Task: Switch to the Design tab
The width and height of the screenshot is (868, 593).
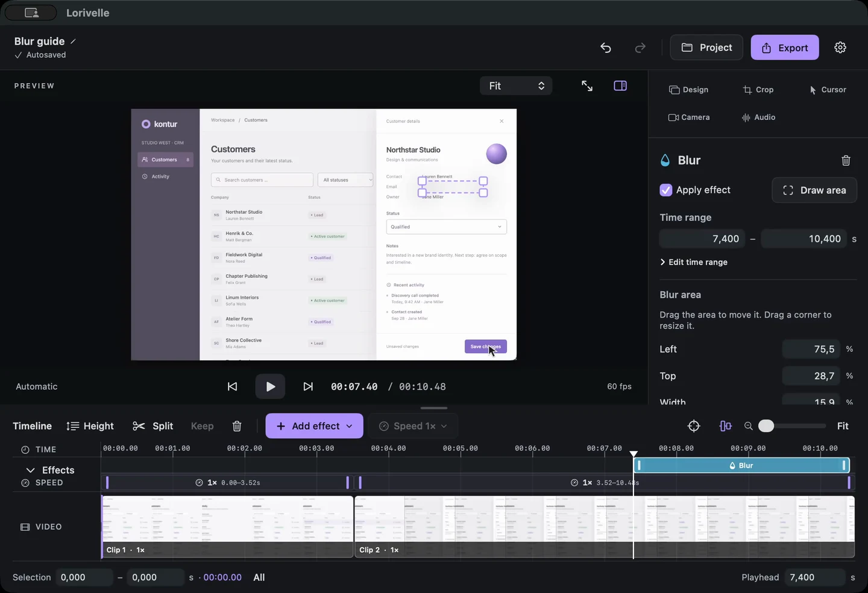Action: 688,90
